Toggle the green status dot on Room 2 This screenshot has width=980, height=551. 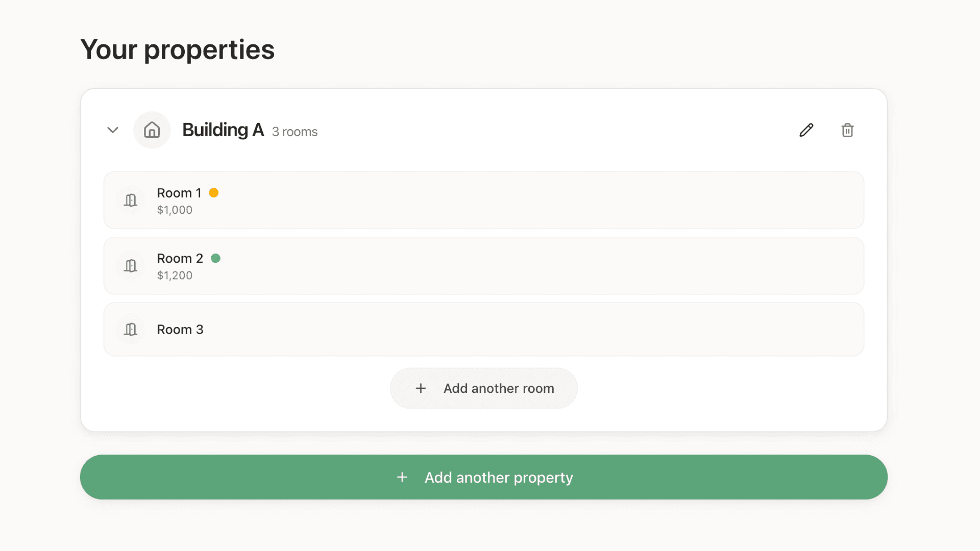[x=216, y=258]
